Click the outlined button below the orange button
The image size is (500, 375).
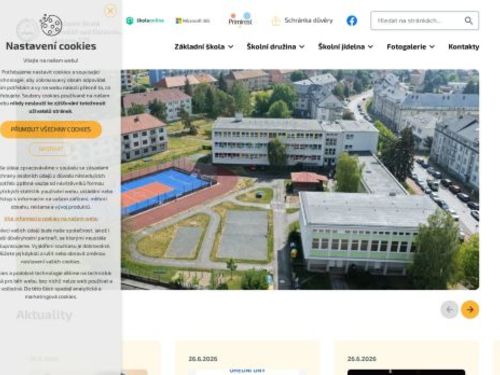tap(50, 149)
